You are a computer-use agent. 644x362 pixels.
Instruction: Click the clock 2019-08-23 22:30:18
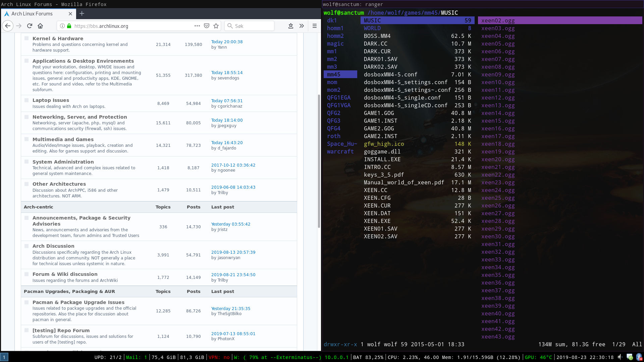click(x=585, y=357)
